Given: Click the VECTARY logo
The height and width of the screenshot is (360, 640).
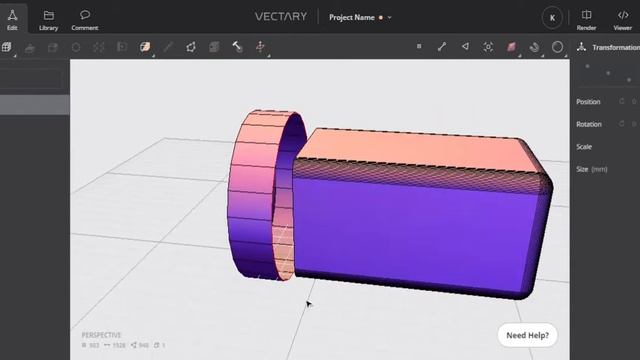Looking at the screenshot, I should [x=281, y=17].
